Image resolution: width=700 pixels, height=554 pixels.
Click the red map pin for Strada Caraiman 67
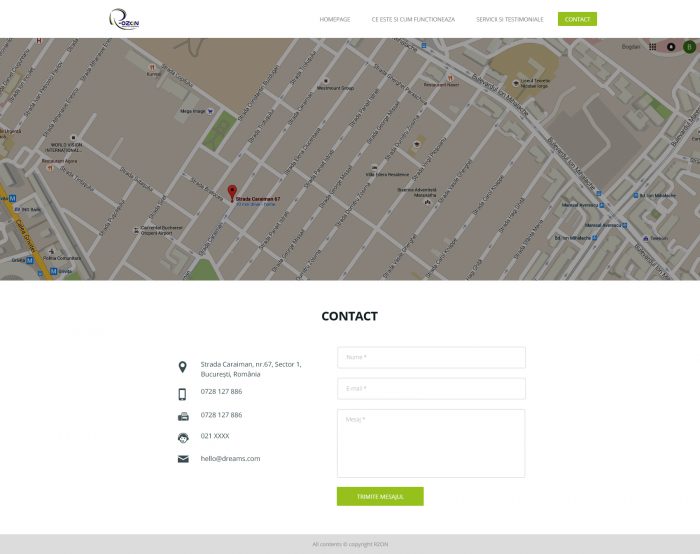pyautogui.click(x=232, y=193)
